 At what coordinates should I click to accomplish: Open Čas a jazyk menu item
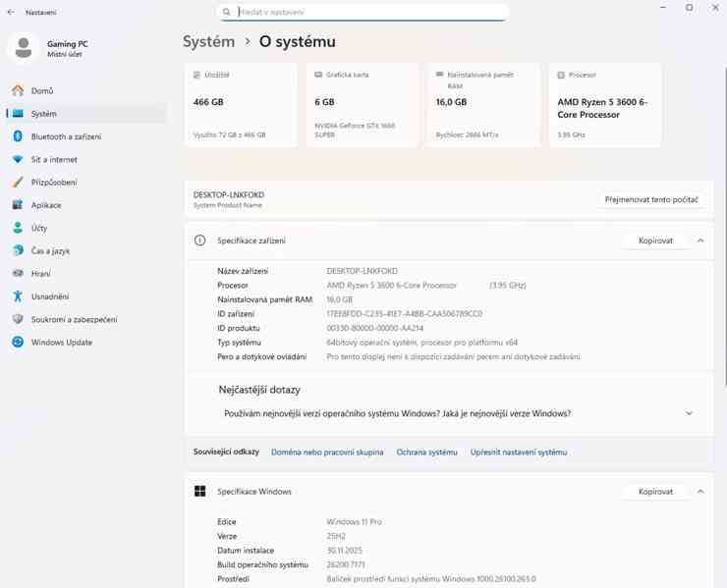(50, 251)
